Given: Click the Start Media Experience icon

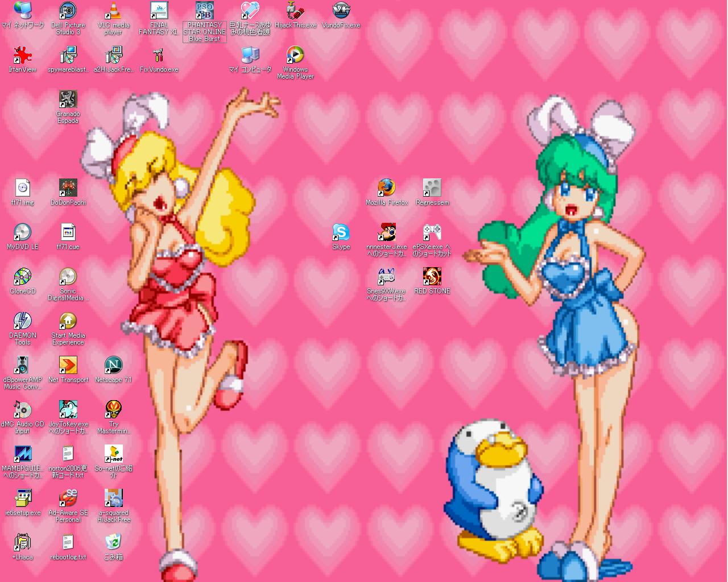Looking at the screenshot, I should click(68, 321).
